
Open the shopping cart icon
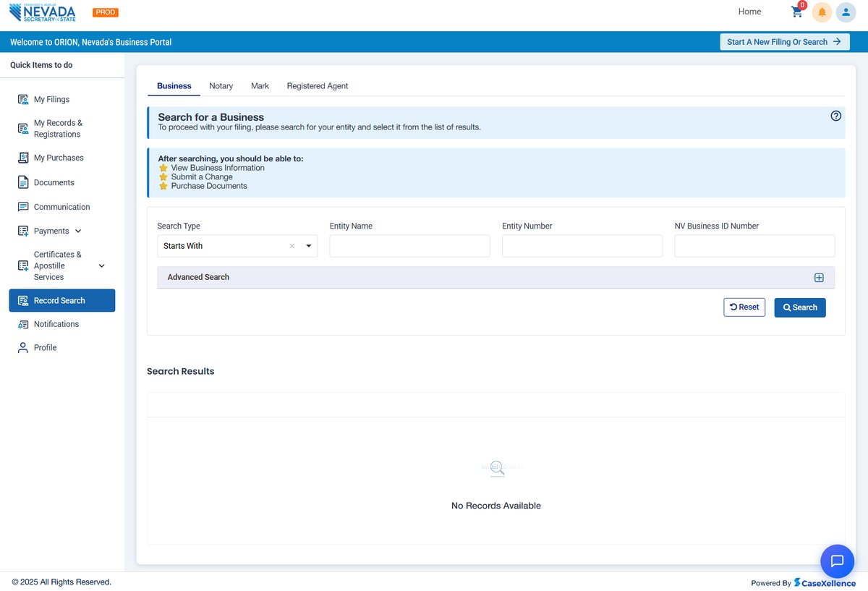pos(797,12)
